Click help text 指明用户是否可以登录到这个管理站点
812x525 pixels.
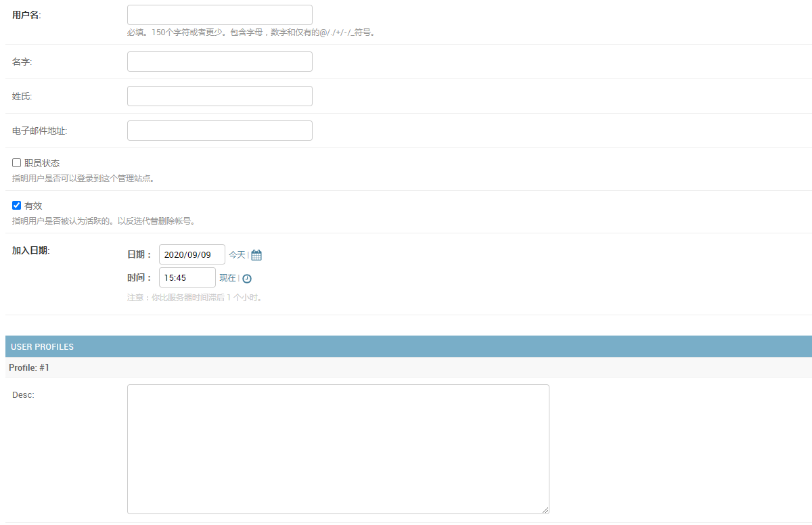[x=84, y=179]
